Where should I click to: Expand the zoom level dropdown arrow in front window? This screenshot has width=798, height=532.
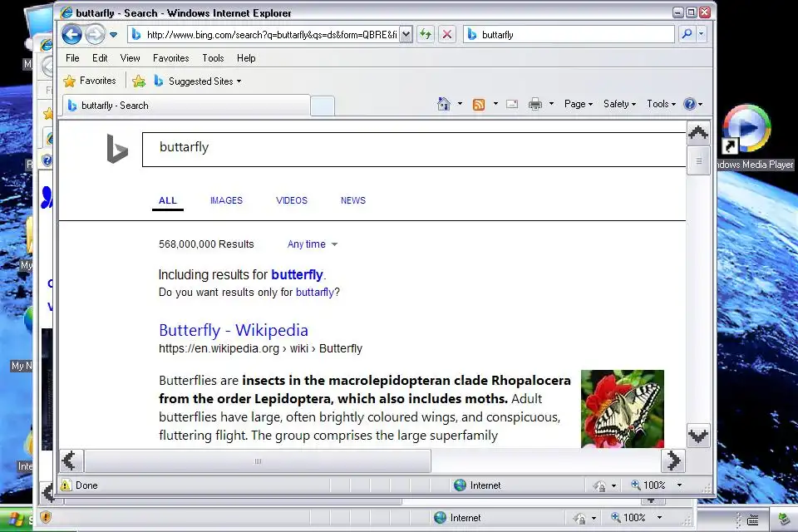click(x=679, y=485)
